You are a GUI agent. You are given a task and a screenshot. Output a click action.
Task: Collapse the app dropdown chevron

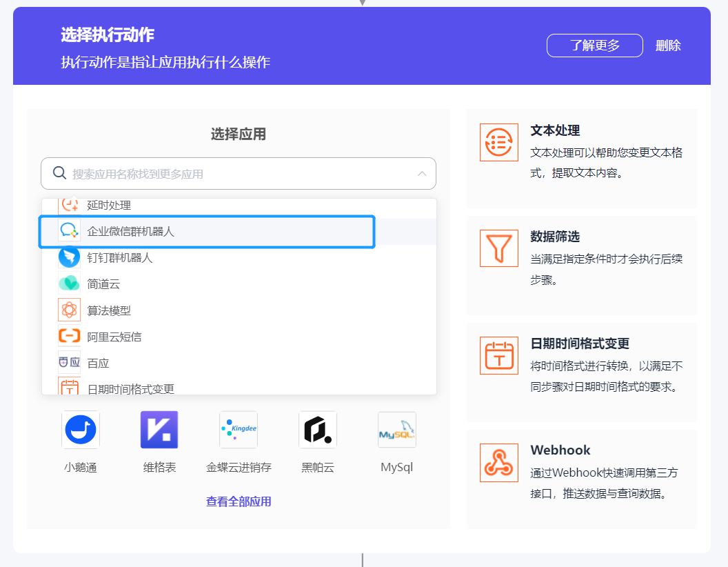tap(422, 174)
